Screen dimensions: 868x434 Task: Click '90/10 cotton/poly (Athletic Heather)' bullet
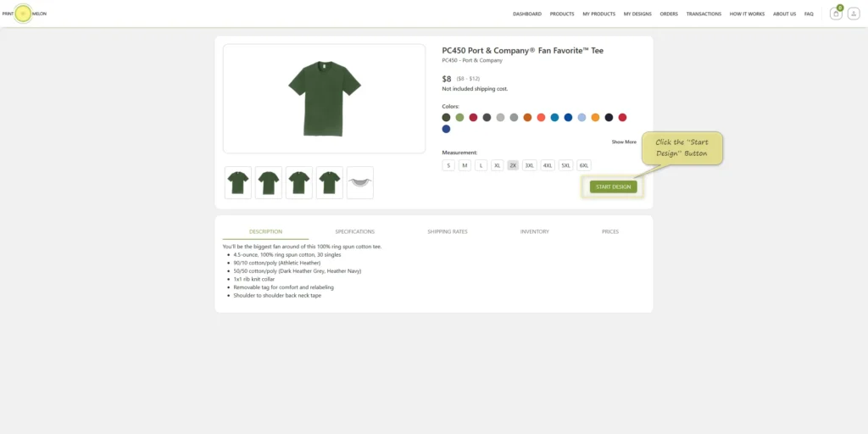click(x=277, y=263)
